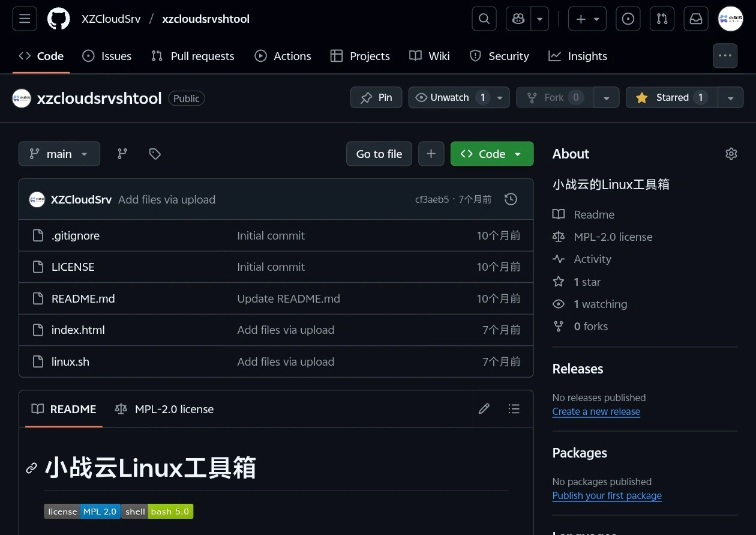Star the repository

click(x=671, y=97)
